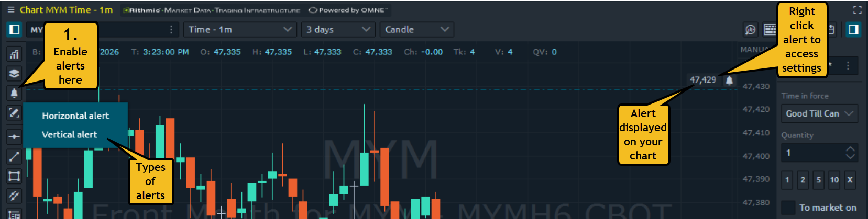Toggle the left sidebar panel button
868x219 pixels.
pyautogui.click(x=14, y=30)
